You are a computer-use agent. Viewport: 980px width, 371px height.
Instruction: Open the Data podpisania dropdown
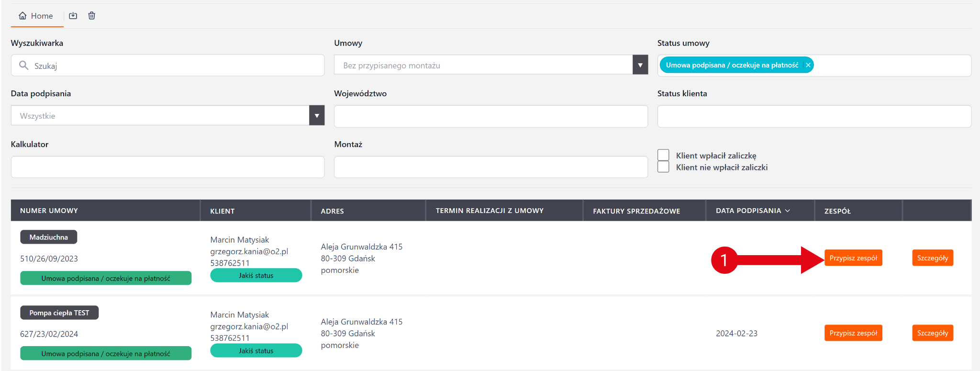tap(316, 116)
